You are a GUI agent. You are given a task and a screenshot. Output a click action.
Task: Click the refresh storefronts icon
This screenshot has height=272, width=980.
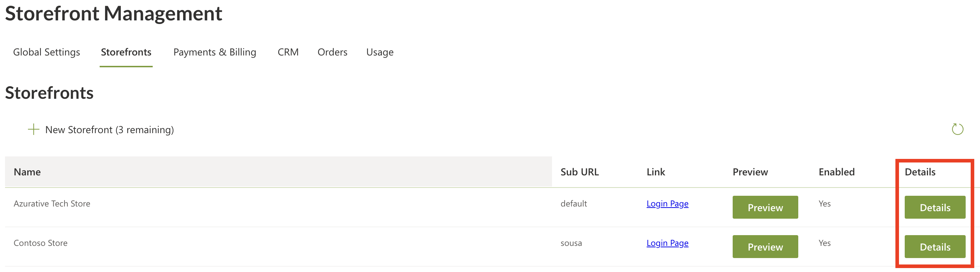coord(957,129)
